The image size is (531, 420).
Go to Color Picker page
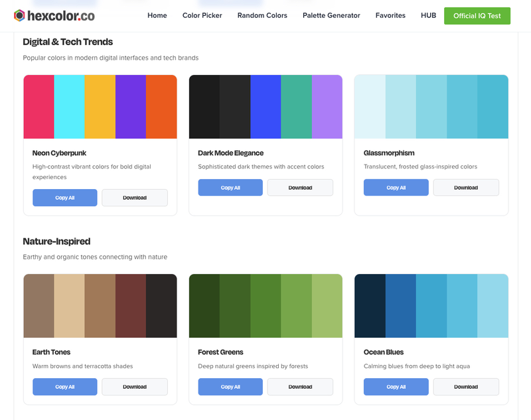[202, 15]
